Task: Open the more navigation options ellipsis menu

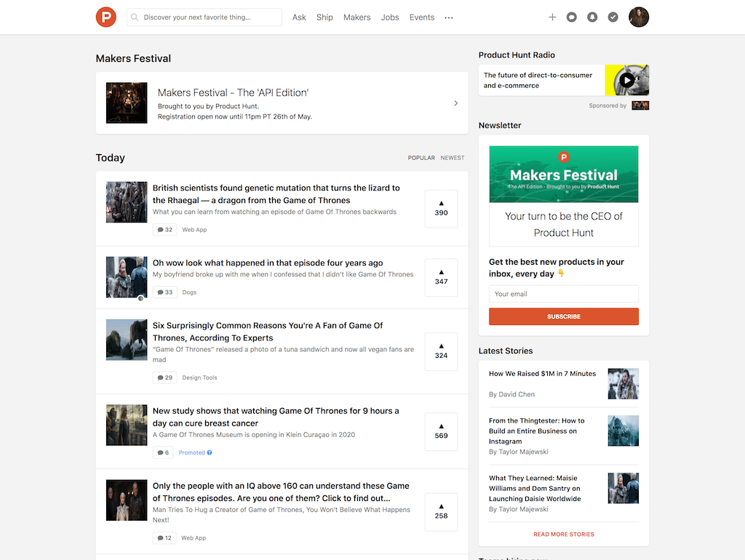Action: pyautogui.click(x=448, y=17)
